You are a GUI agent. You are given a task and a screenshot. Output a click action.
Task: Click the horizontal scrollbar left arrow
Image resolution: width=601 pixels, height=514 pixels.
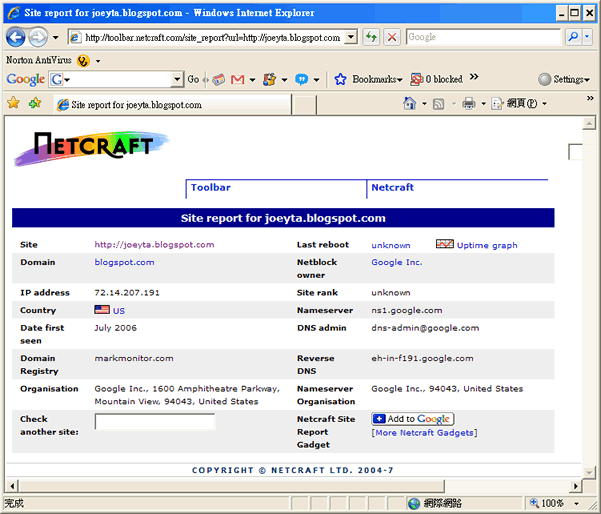[x=12, y=486]
